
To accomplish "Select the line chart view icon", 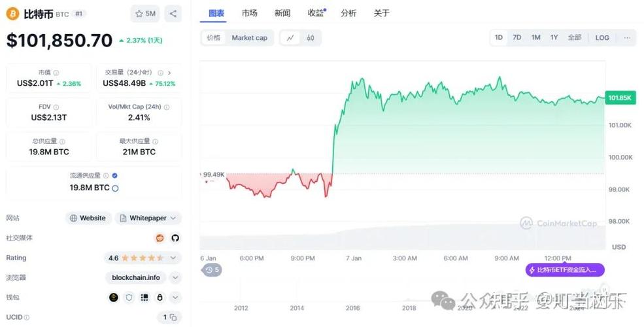I will point(290,38).
